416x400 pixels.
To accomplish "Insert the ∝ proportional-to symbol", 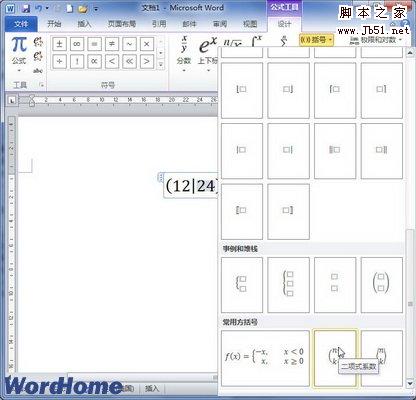I will pyautogui.click(x=94, y=61).
